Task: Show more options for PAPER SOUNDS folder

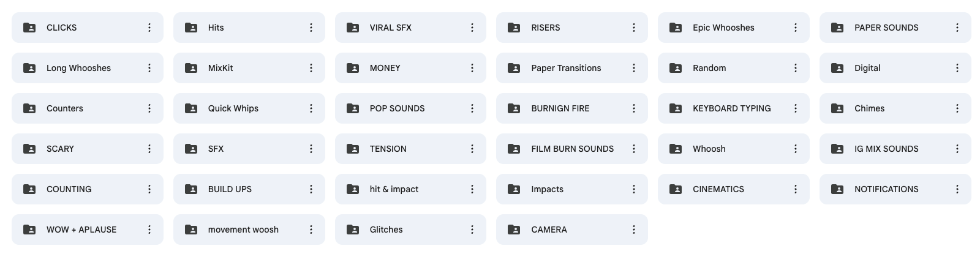Action: point(957,28)
